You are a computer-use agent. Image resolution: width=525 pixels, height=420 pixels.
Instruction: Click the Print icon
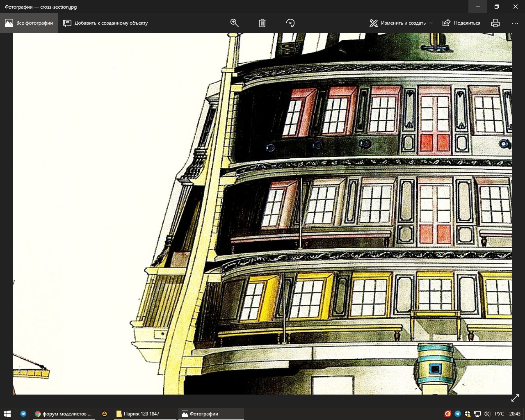point(495,23)
